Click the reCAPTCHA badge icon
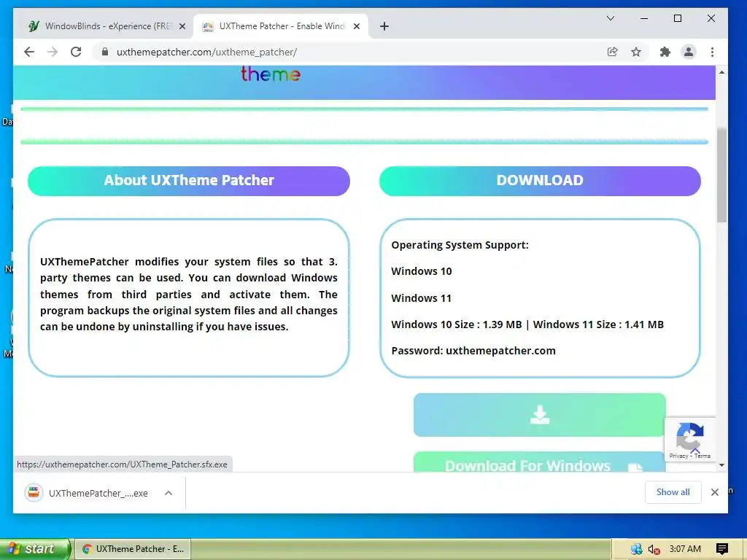Screen dimensions: 747x560 tap(690, 435)
